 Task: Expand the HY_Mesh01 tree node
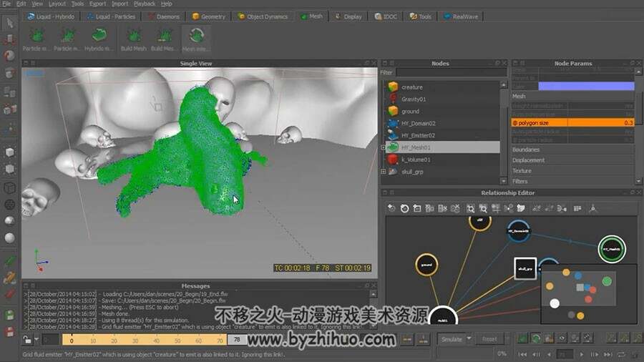tap(384, 147)
